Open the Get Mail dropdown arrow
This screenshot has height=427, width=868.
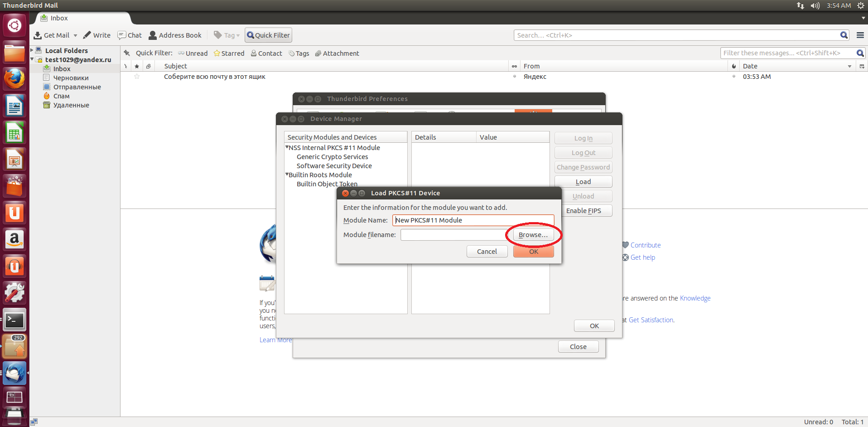tap(75, 35)
